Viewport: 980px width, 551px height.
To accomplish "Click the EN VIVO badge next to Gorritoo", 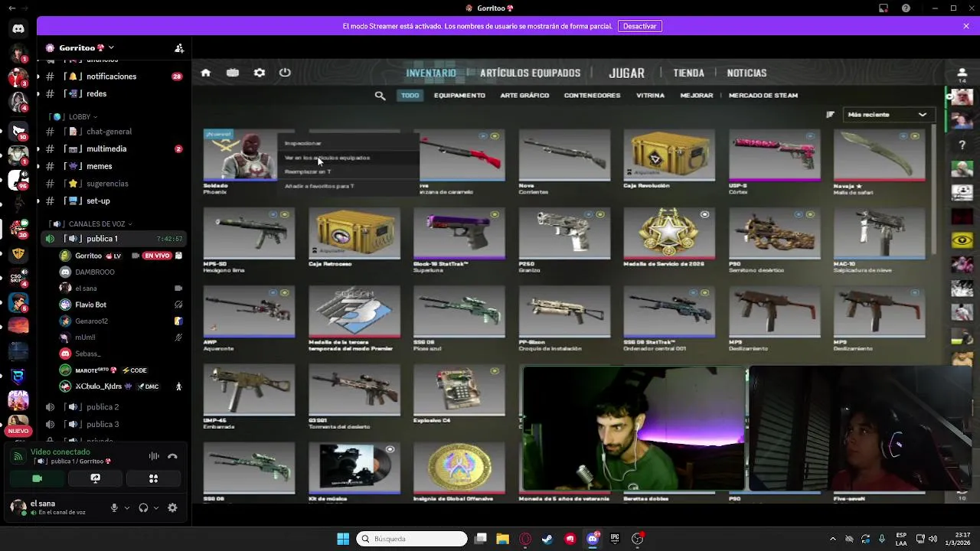I will point(157,256).
